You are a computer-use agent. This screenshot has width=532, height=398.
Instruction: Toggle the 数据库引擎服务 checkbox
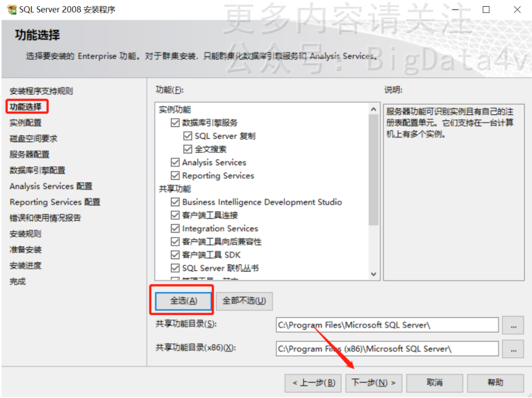175,123
